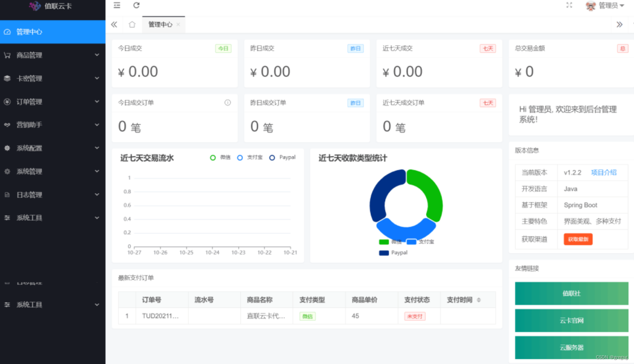Open 管理中心 in the sidebar

click(53, 32)
